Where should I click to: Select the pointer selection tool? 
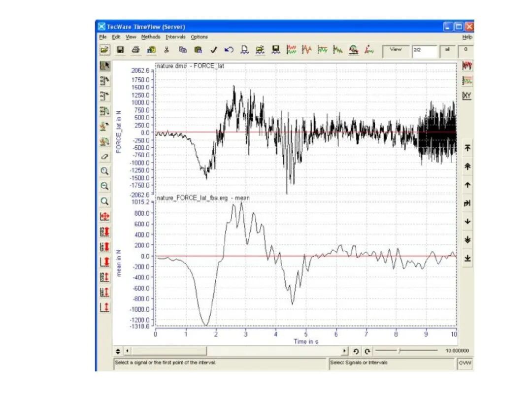coord(105,66)
